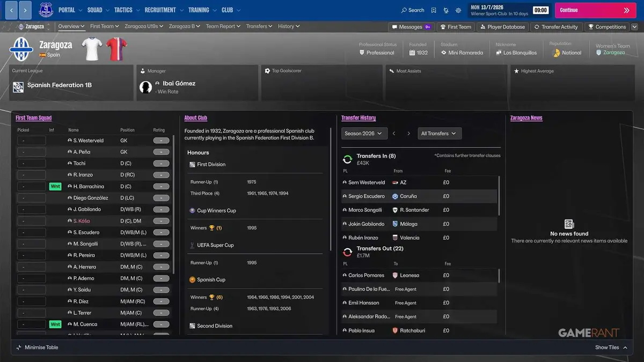This screenshot has width=644, height=362.
Task: Click the Everton club badge in top bar
Action: pyautogui.click(x=46, y=10)
